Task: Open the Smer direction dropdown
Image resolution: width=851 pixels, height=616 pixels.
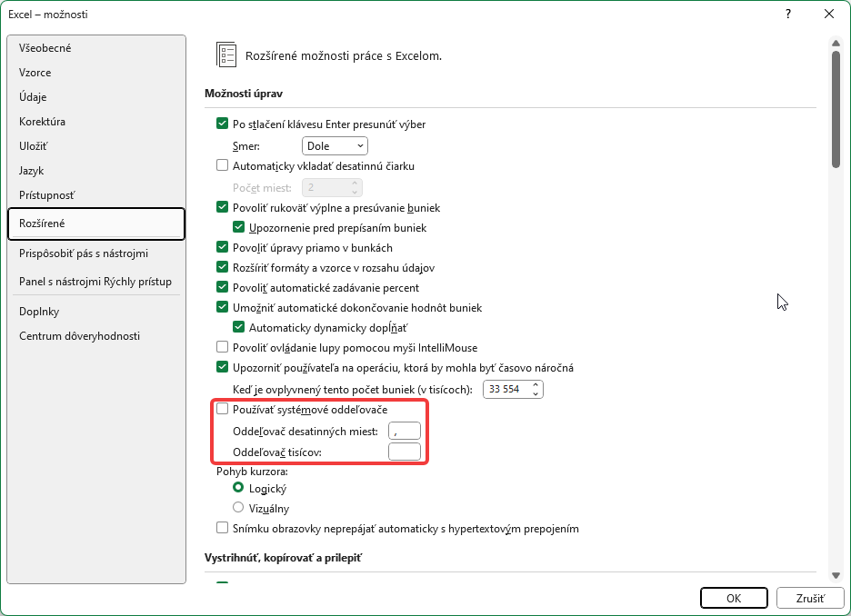Action: [x=335, y=146]
